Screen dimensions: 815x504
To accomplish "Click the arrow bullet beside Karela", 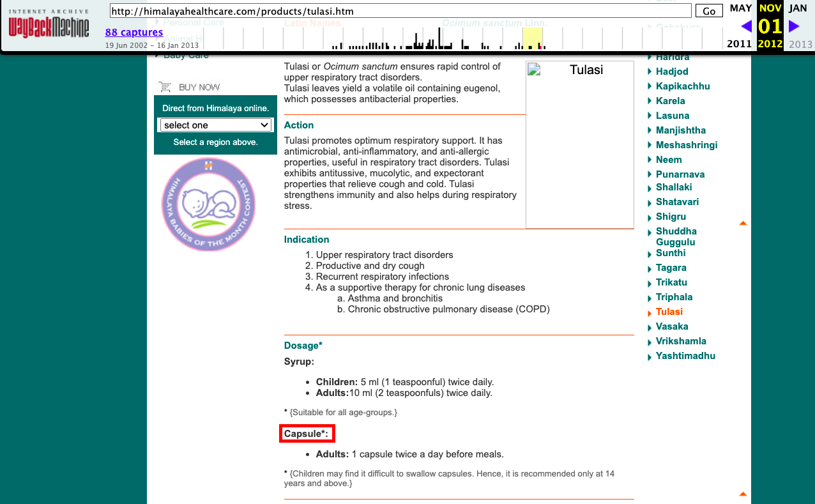I will 650,102.
